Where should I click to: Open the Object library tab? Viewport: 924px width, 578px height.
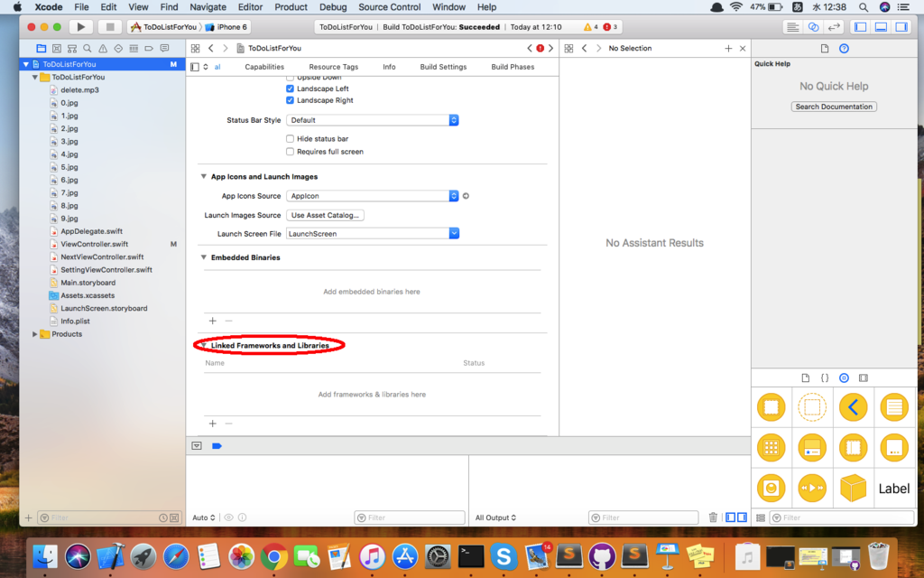click(844, 378)
